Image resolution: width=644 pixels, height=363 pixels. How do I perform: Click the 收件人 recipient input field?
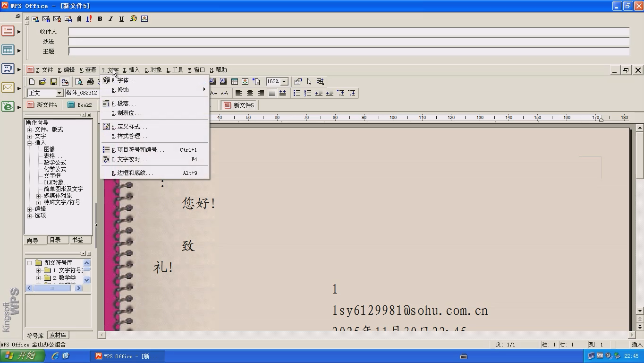point(349,32)
